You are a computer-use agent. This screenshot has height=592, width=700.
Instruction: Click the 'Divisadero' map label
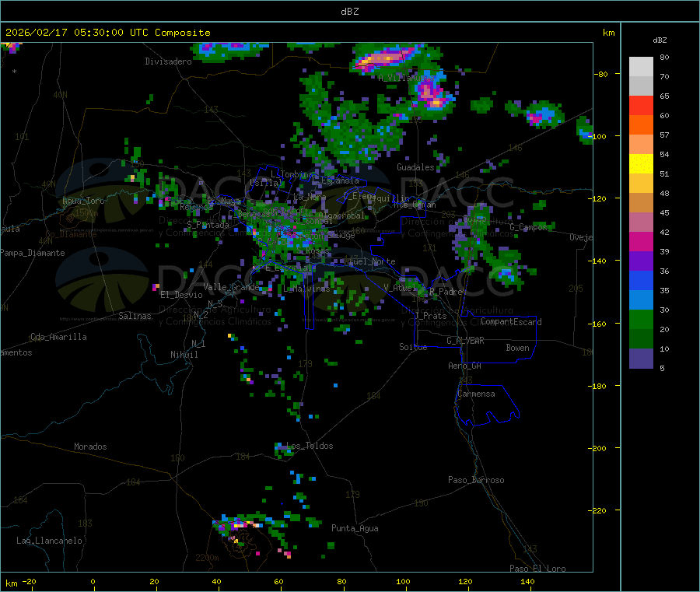tap(168, 61)
